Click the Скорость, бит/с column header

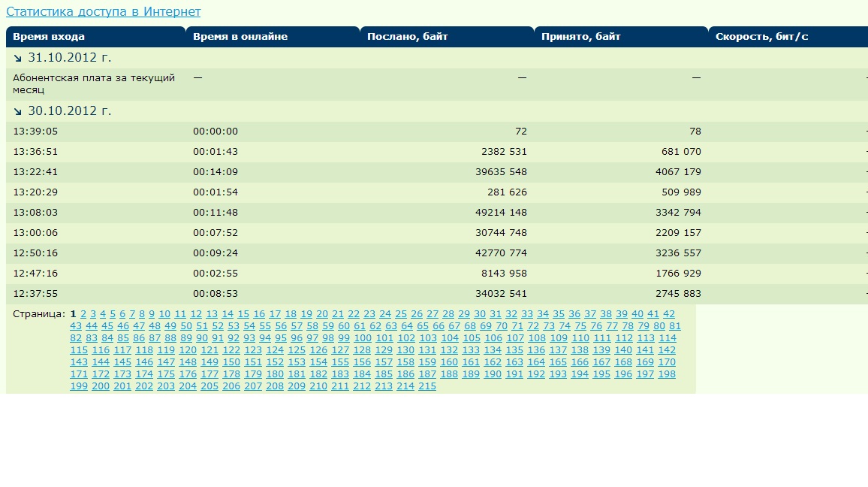[x=761, y=37]
